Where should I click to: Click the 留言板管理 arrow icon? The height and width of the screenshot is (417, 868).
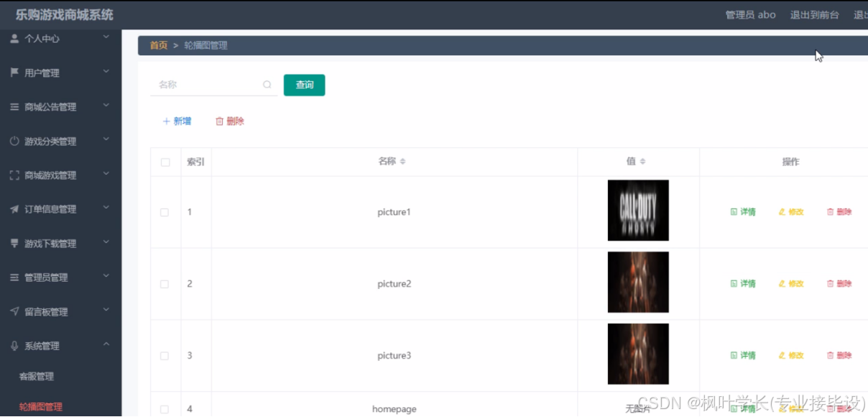pos(14,311)
